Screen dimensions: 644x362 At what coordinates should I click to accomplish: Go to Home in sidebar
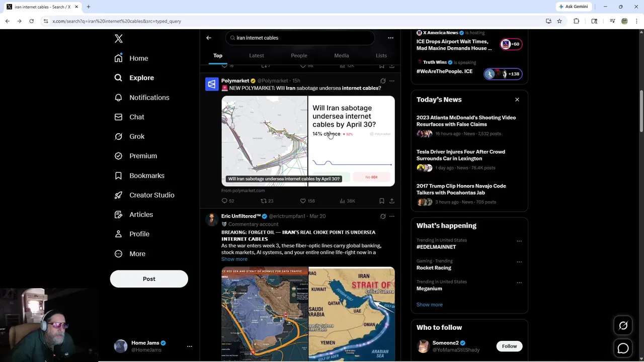131,58
